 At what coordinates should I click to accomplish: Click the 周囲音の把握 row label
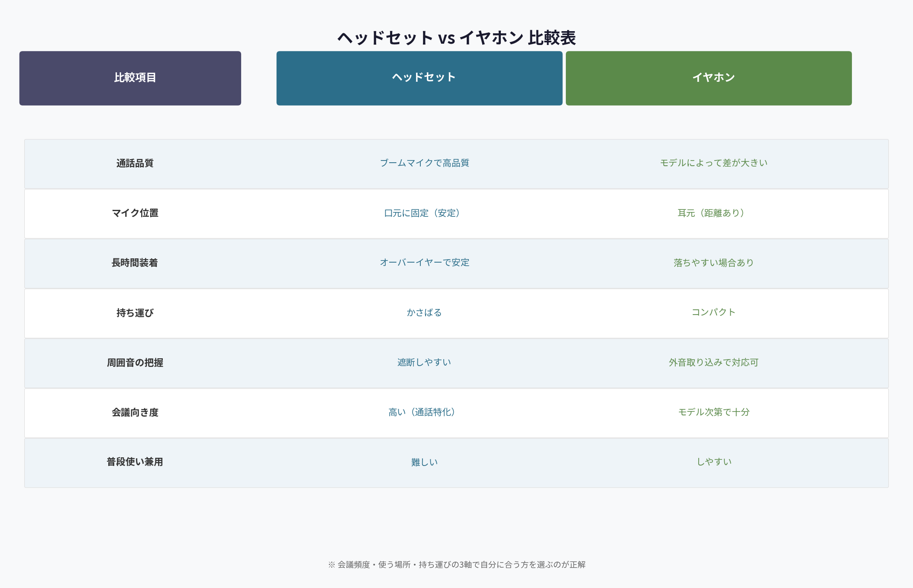tap(135, 363)
